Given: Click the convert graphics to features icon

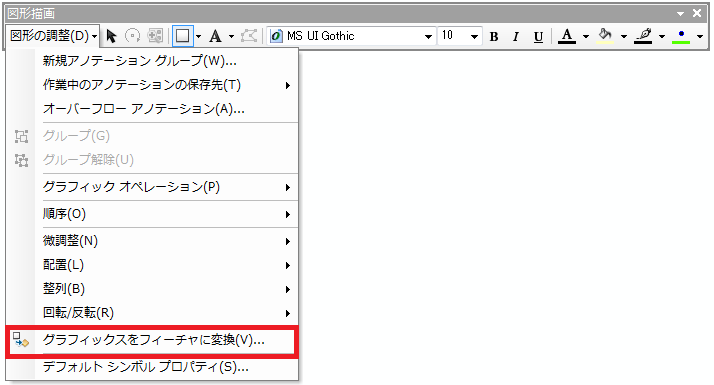Looking at the screenshot, I should (x=21, y=340).
